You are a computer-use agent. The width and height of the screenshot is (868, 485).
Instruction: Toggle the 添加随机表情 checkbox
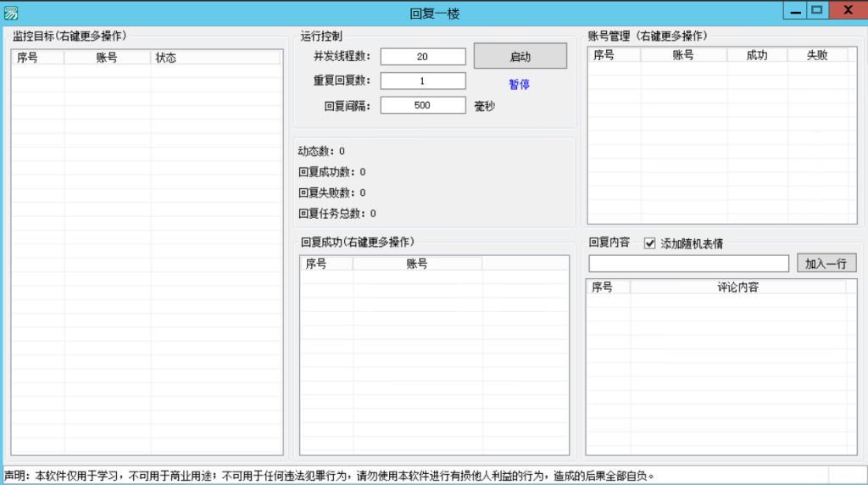(650, 243)
